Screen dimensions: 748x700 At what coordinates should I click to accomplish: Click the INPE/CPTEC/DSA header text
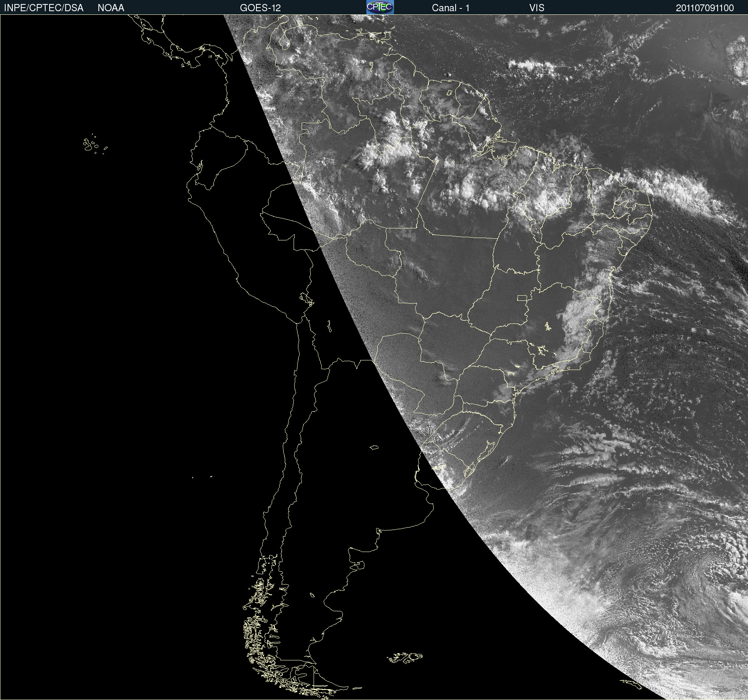[x=44, y=8]
